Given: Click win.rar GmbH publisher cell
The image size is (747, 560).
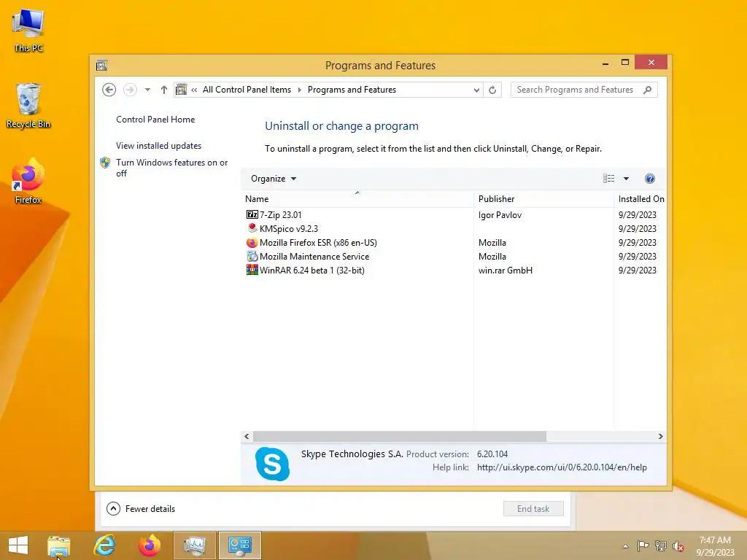Looking at the screenshot, I should pos(505,270).
